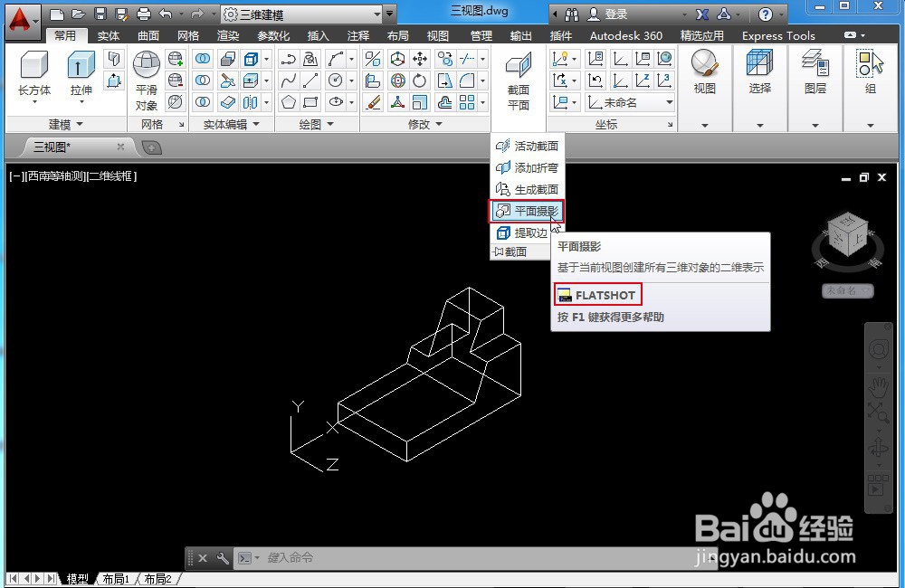
Task: Expand the 实体编辑 panel
Action: pos(231,124)
